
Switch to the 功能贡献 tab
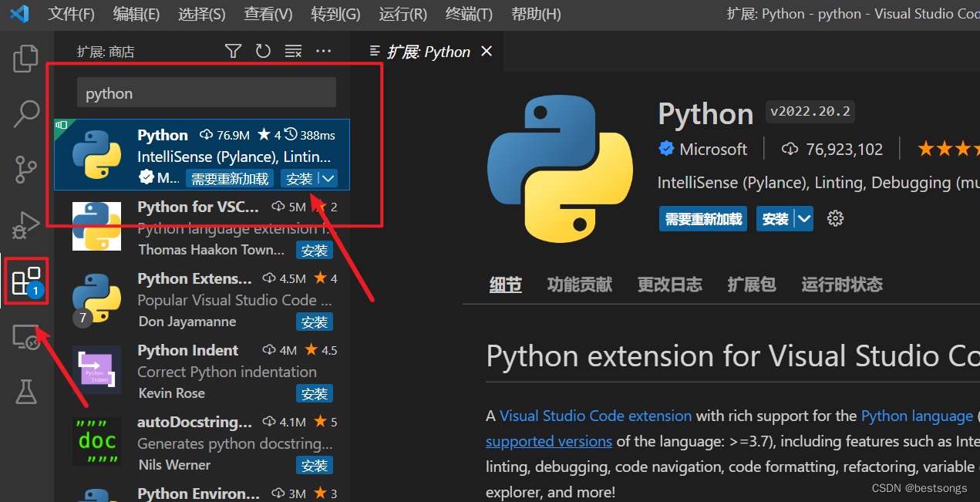580,285
